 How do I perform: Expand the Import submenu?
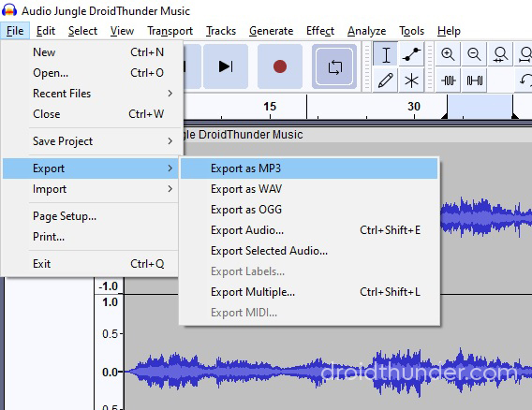coord(91,189)
